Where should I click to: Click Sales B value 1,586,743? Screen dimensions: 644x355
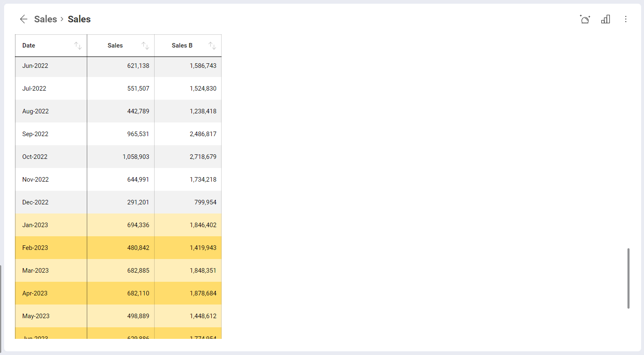203,66
